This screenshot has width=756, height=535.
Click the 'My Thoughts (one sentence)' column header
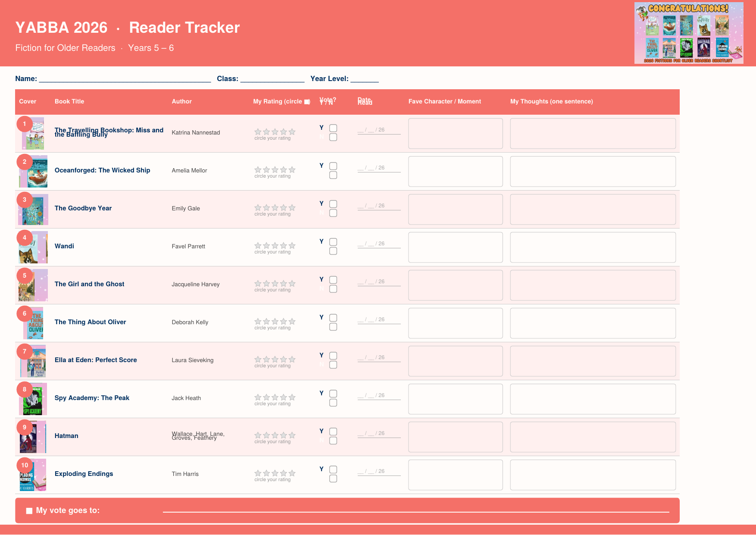552,101
